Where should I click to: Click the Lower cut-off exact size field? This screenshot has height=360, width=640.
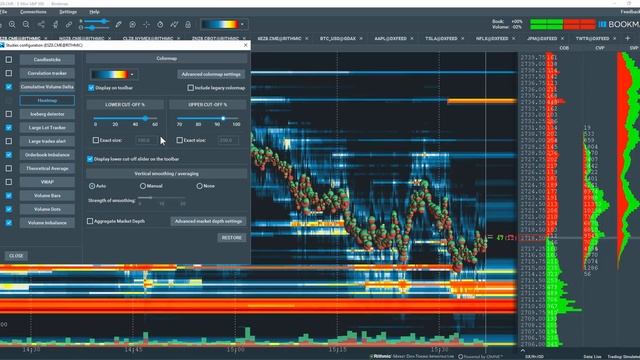coord(146,140)
